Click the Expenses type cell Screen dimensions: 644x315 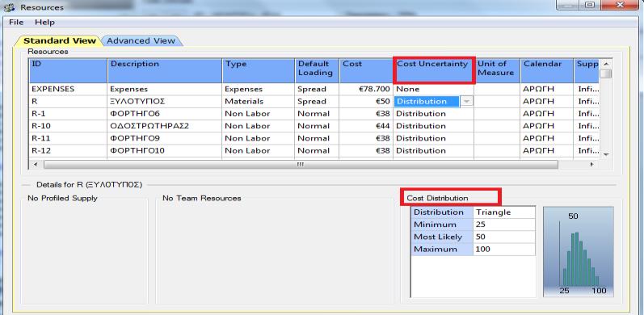(259, 89)
